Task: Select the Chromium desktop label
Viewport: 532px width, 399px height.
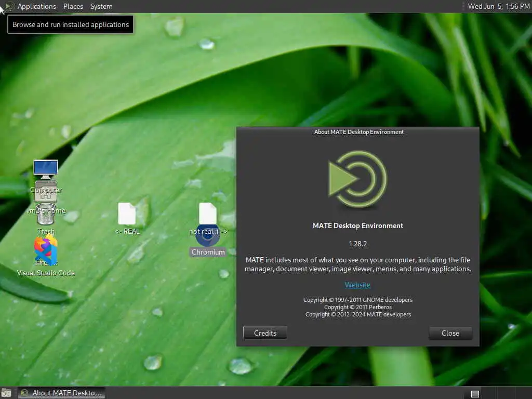Action: point(208,252)
